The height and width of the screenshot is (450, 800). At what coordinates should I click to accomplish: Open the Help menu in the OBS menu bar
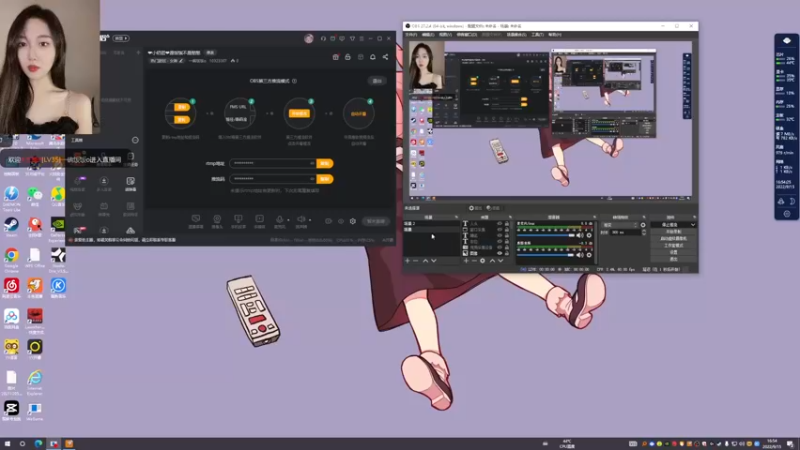pyautogui.click(x=555, y=35)
